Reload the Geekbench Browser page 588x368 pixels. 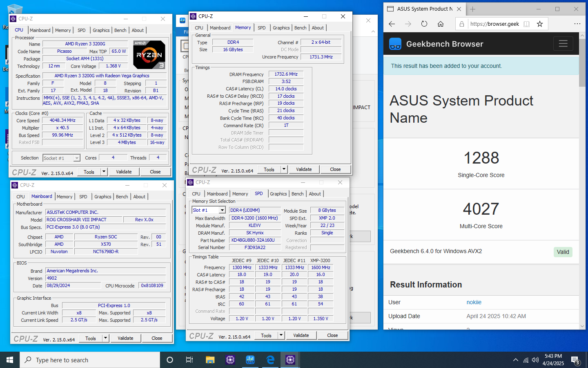click(x=424, y=24)
